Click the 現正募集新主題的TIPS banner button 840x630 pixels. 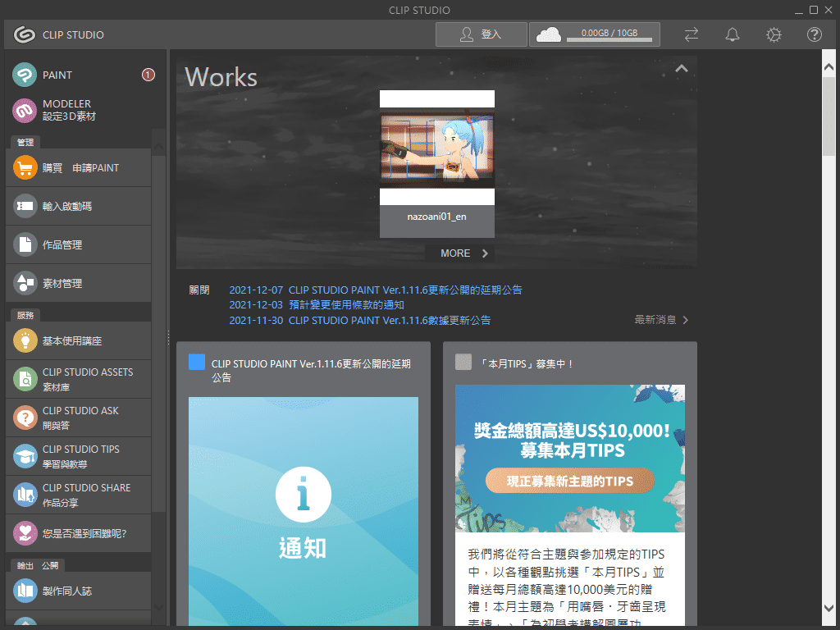(x=569, y=481)
